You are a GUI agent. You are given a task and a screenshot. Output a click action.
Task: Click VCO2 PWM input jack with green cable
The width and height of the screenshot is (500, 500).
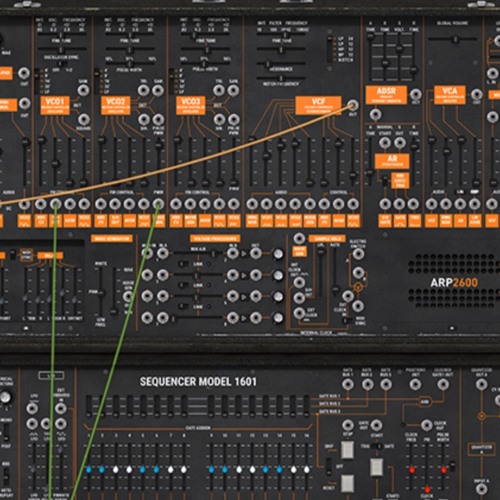click(x=158, y=204)
